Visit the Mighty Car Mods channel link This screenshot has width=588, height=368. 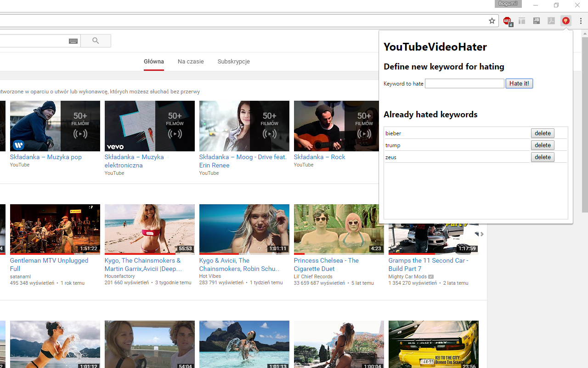pos(408,276)
